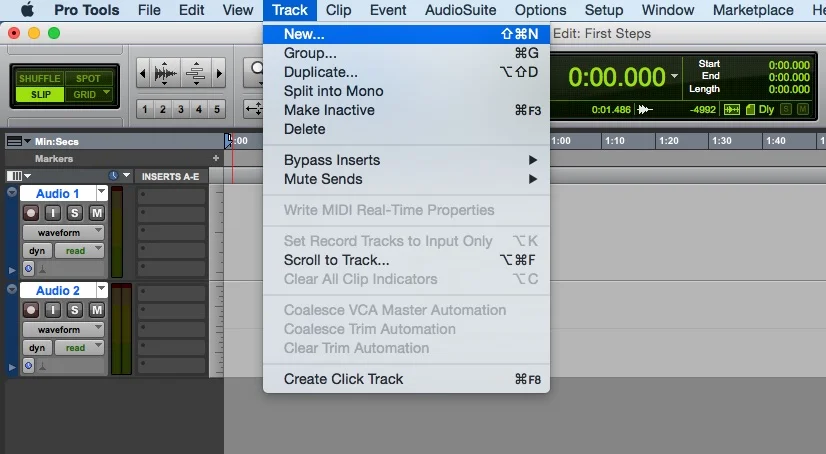
Task: Click the delay compensation waveform indicator icon
Action: [731, 110]
